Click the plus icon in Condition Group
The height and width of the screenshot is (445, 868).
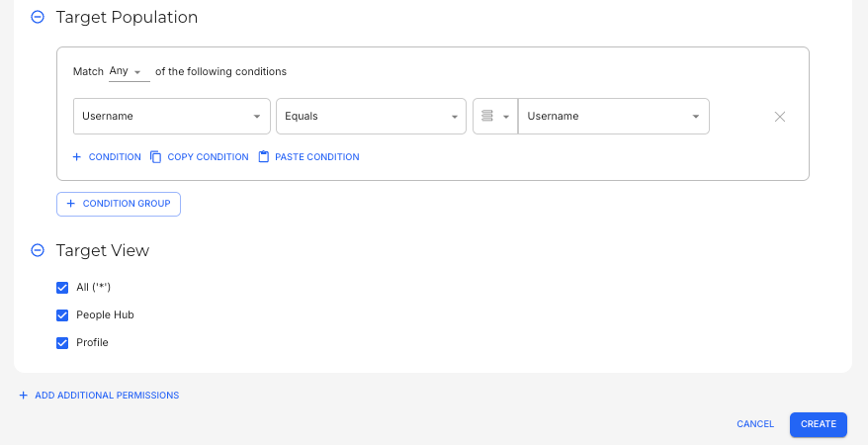[x=71, y=204]
